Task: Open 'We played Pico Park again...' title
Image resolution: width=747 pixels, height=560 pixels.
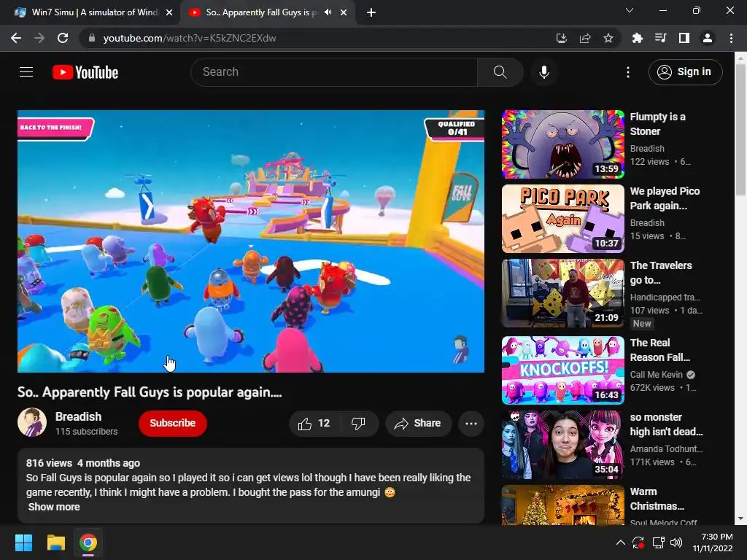Action: pos(665,198)
